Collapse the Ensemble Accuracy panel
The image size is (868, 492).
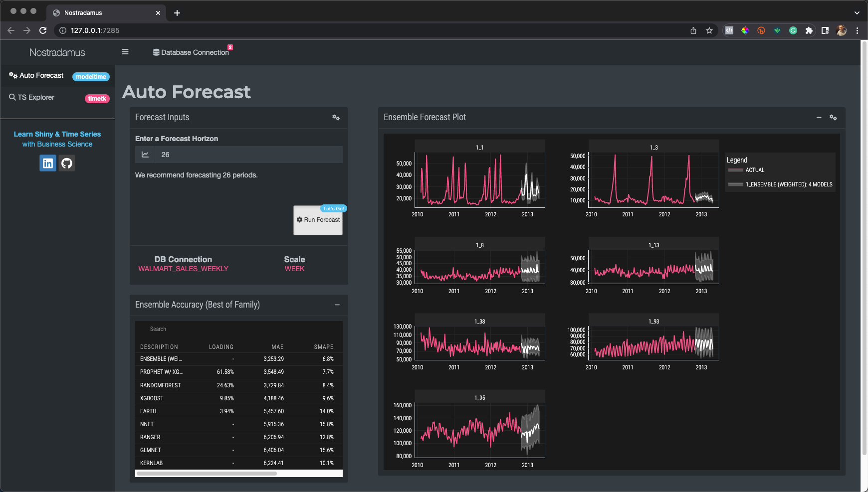pos(337,305)
